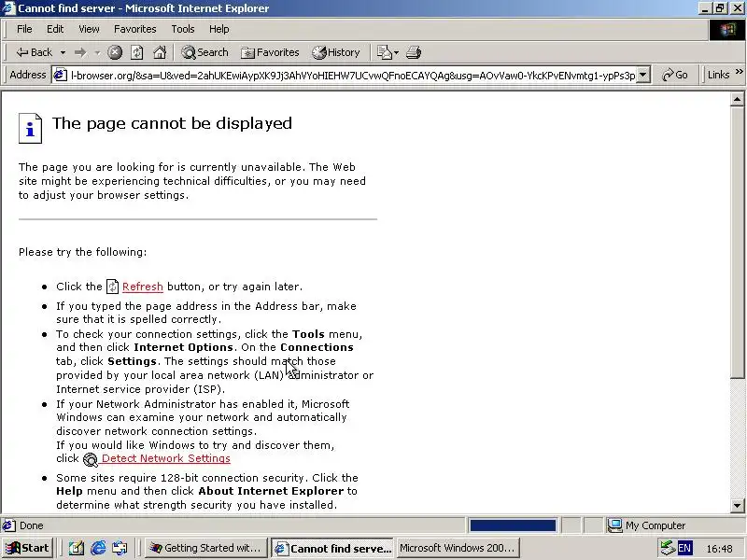
Task: Click the status bar progress indicator
Action: tap(513, 525)
